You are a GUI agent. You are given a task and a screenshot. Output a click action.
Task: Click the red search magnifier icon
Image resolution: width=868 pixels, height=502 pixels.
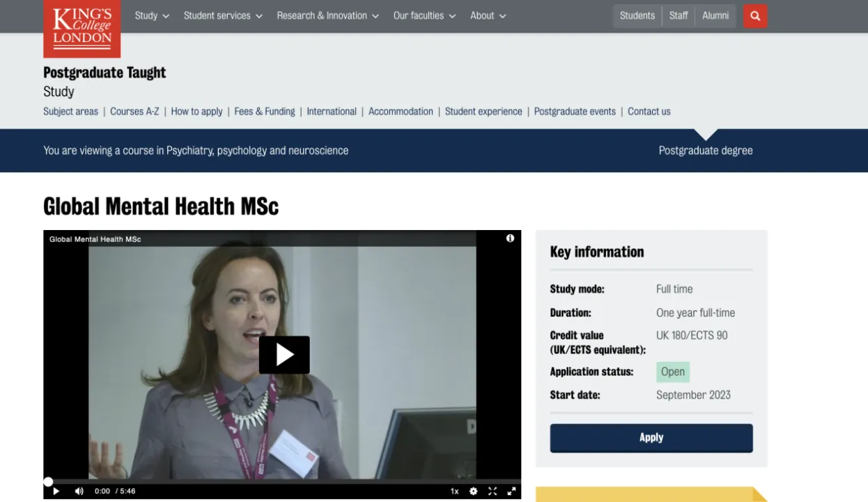755,16
